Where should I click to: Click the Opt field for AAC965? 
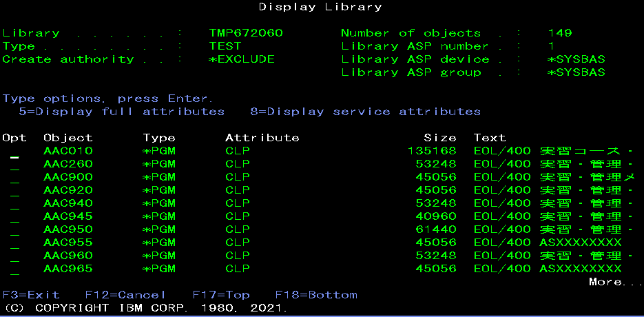pos(14,269)
